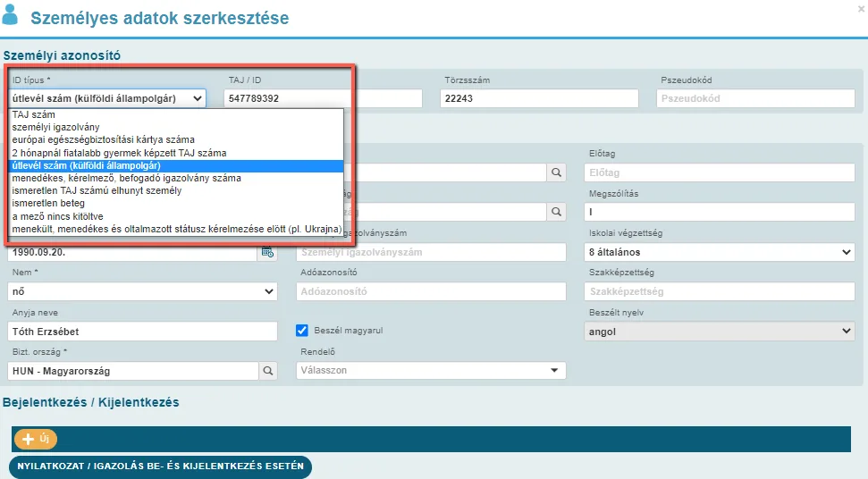Click the search magnifier beside Megszólítás row

coord(556,212)
